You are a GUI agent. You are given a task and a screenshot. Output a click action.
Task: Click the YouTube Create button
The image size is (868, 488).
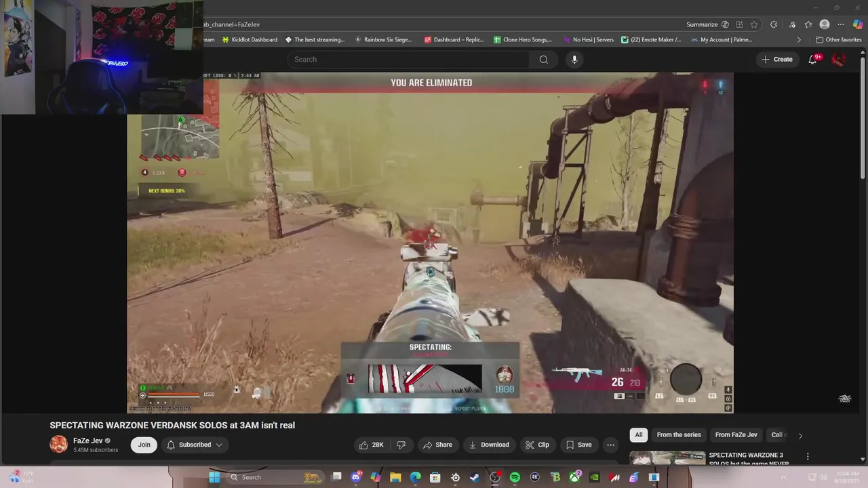coord(776,60)
